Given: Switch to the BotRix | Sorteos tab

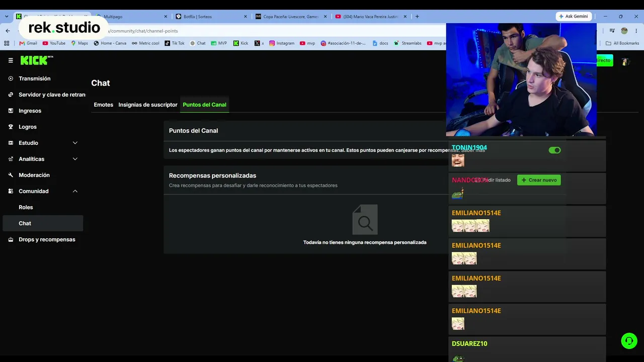Looking at the screenshot, I should (x=211, y=17).
